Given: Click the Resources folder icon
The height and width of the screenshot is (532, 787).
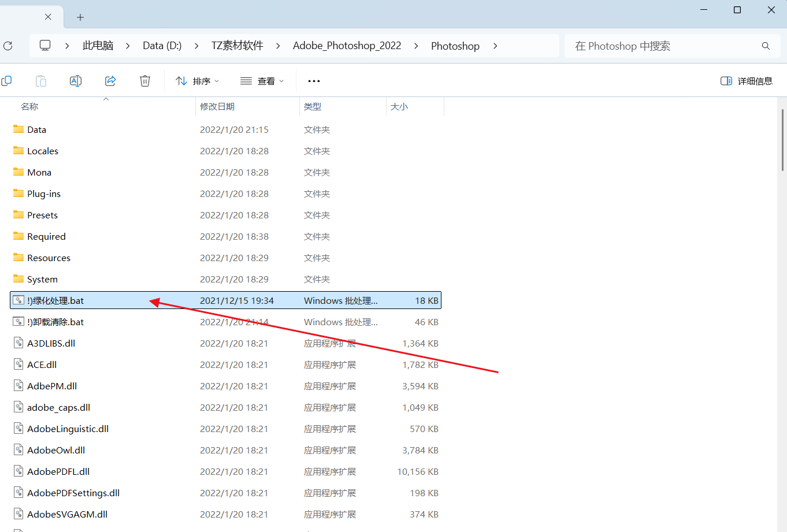Looking at the screenshot, I should (18, 258).
